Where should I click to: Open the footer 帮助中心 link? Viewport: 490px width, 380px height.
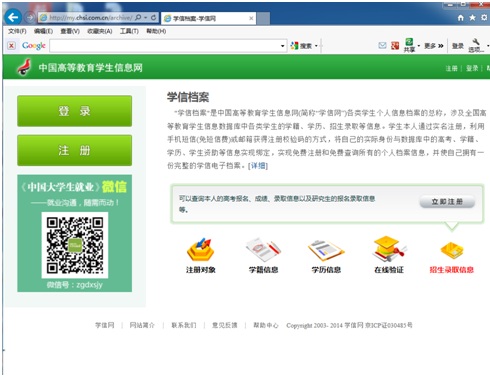(x=266, y=325)
